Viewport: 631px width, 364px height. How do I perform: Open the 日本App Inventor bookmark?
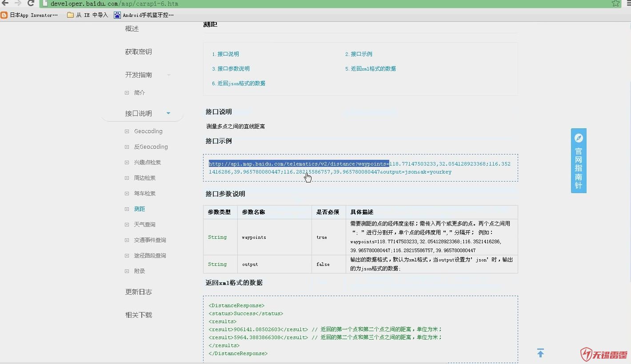[x=29, y=15]
